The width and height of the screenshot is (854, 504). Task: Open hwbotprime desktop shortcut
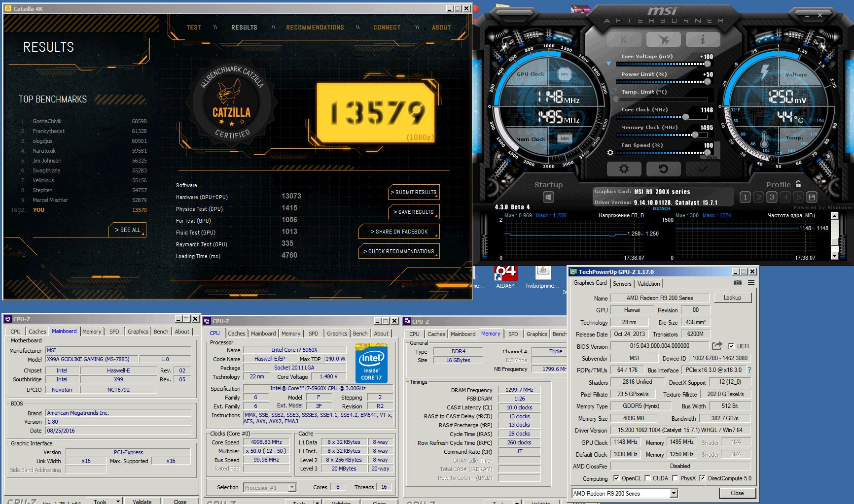[x=543, y=277]
